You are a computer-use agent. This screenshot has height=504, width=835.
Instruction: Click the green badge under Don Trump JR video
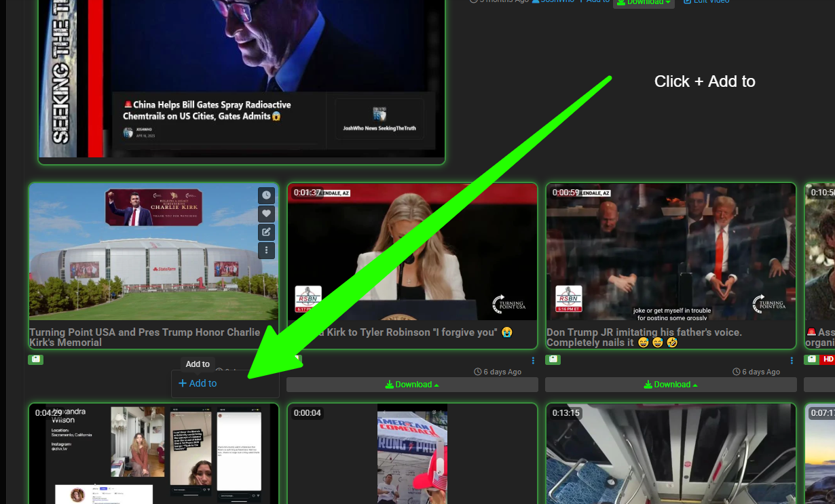[553, 360]
